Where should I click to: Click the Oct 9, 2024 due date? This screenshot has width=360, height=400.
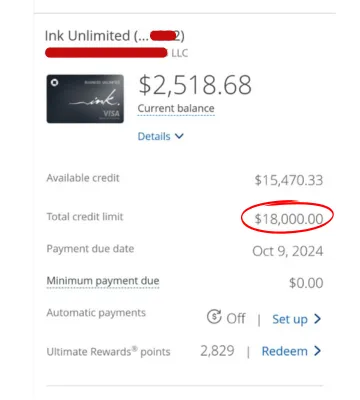click(288, 251)
